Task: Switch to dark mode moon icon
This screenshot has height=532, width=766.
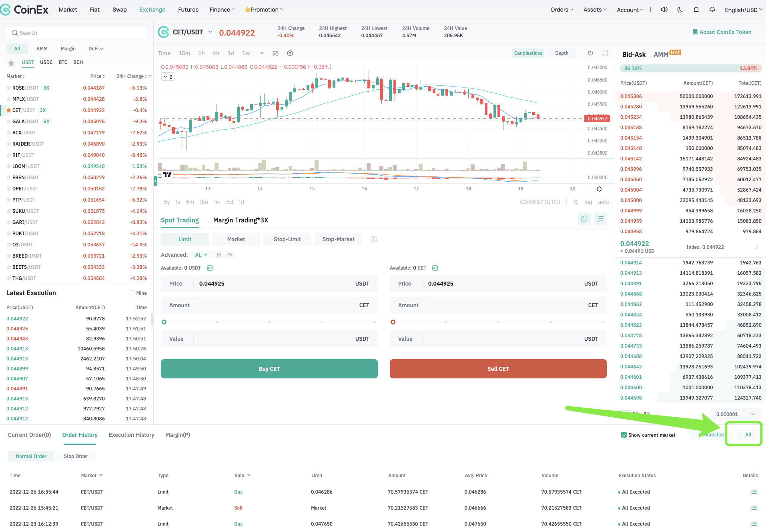Action: coord(680,10)
